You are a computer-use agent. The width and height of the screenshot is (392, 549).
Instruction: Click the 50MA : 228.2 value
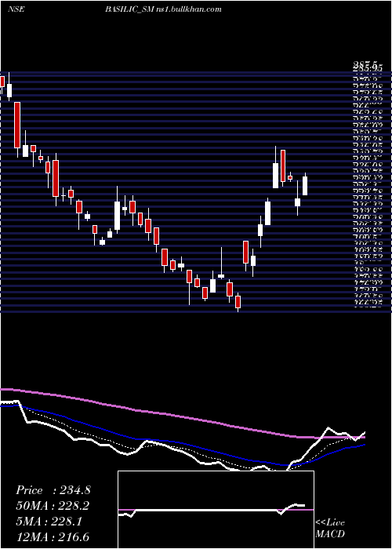[x=53, y=505]
